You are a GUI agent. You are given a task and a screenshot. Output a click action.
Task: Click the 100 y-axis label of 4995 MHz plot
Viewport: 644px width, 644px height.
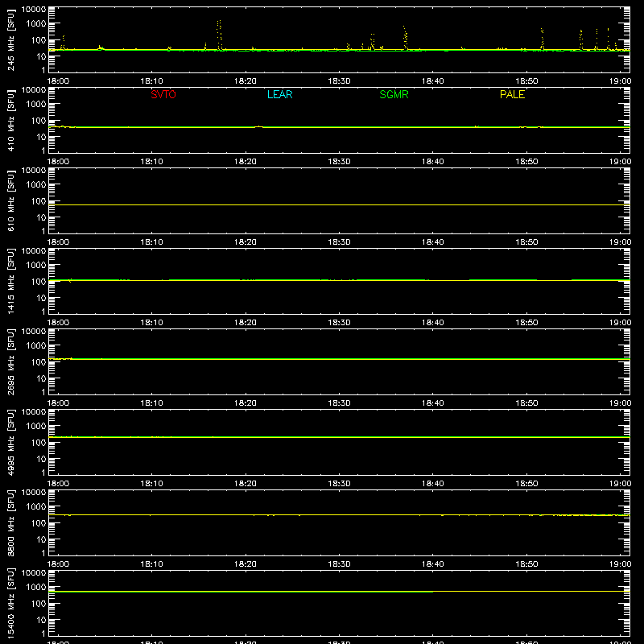point(39,442)
